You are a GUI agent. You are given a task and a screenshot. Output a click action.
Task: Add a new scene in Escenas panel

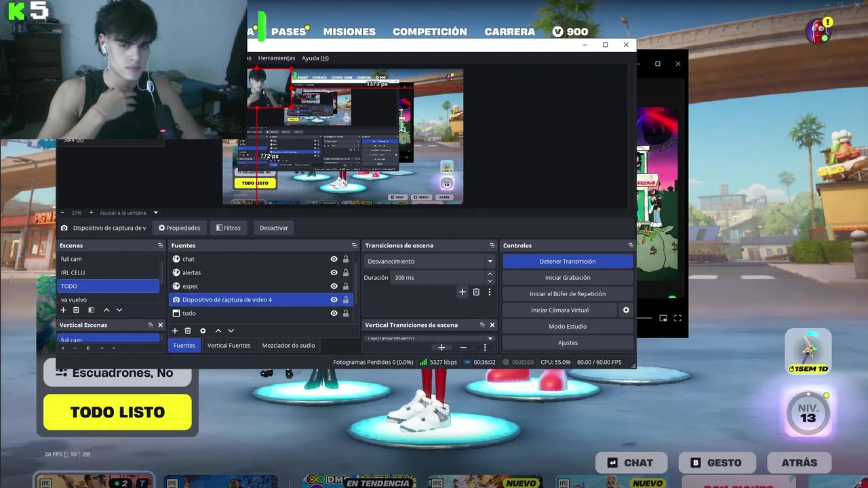coord(63,310)
